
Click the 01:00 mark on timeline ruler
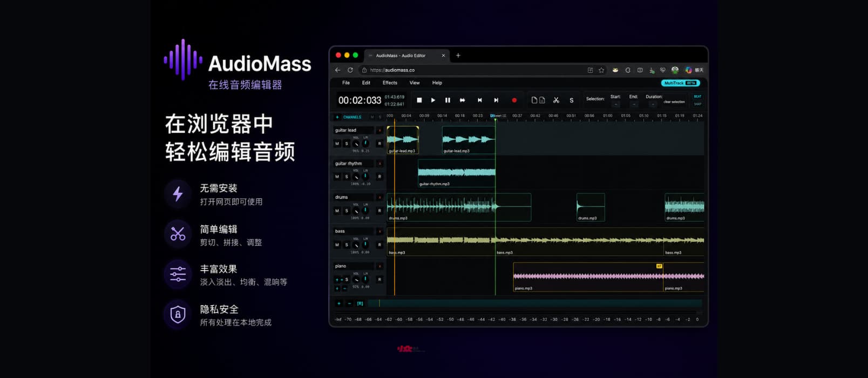608,116
